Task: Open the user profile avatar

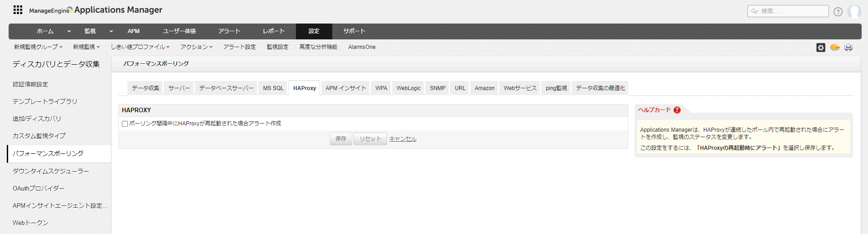Action: point(854,11)
